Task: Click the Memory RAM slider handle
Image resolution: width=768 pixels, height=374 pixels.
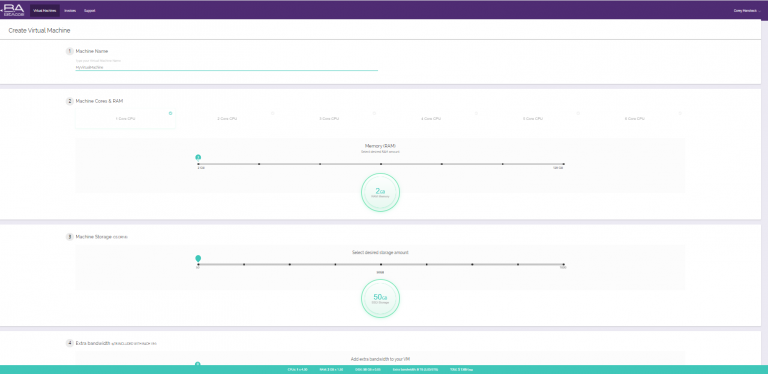Action: [198, 158]
